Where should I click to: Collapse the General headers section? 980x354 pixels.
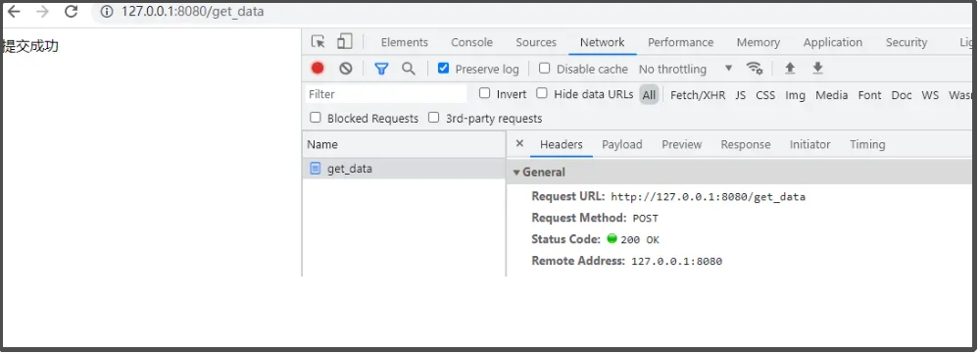(539, 172)
